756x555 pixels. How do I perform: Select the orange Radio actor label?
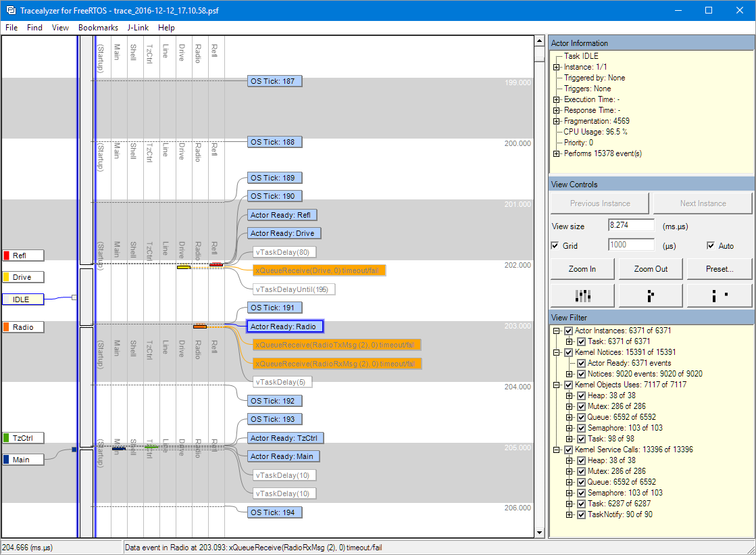pyautogui.click(x=23, y=327)
